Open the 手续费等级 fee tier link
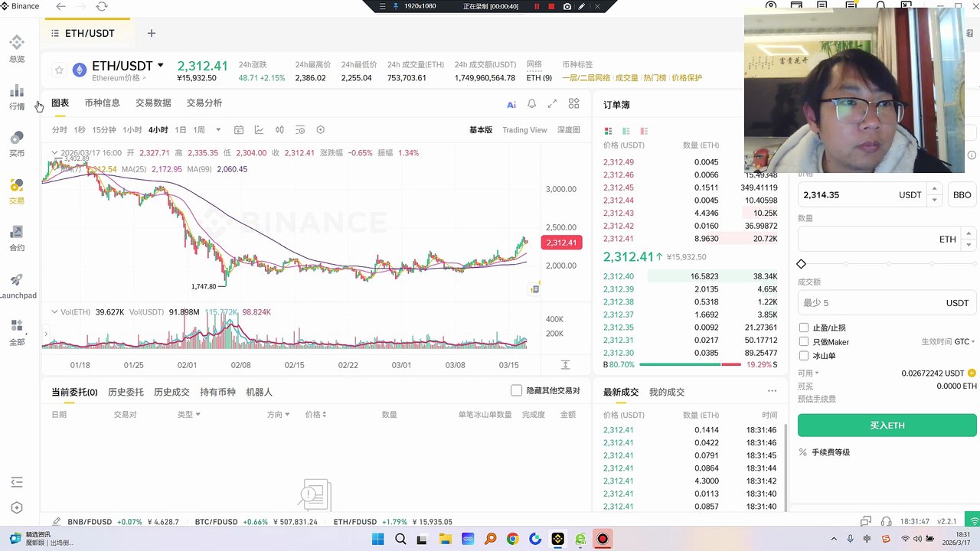Viewport: 980px width, 551px height. point(831,452)
